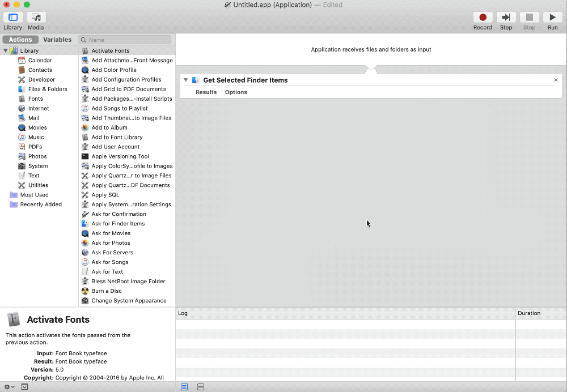
Task: Select the Ask for Text action
Action: [127, 272]
